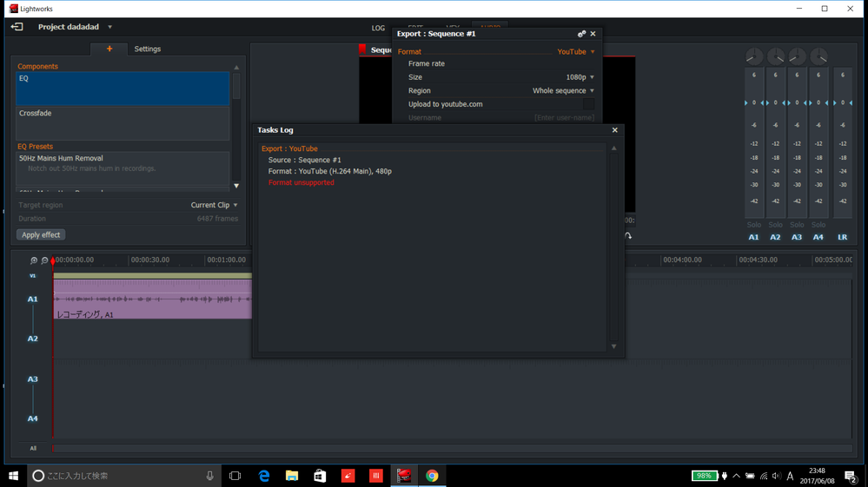Open Export dialog settings gears icon
Screen dimensions: 868x487
pos(581,34)
